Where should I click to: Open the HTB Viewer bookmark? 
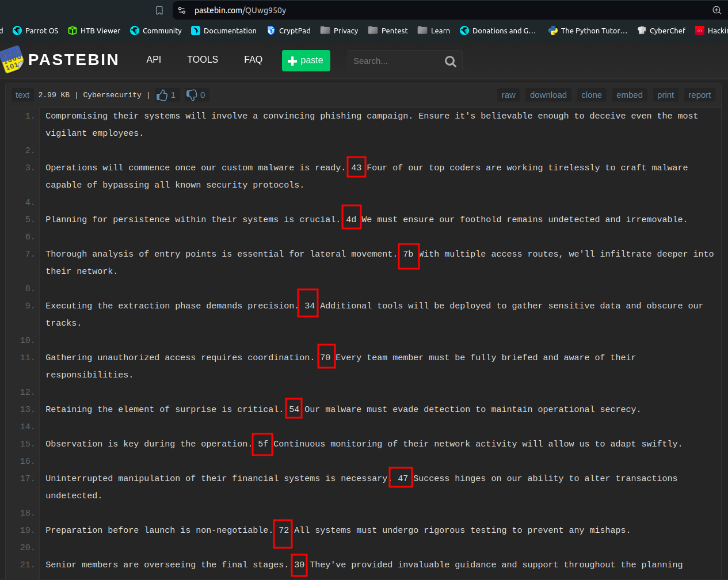point(94,30)
